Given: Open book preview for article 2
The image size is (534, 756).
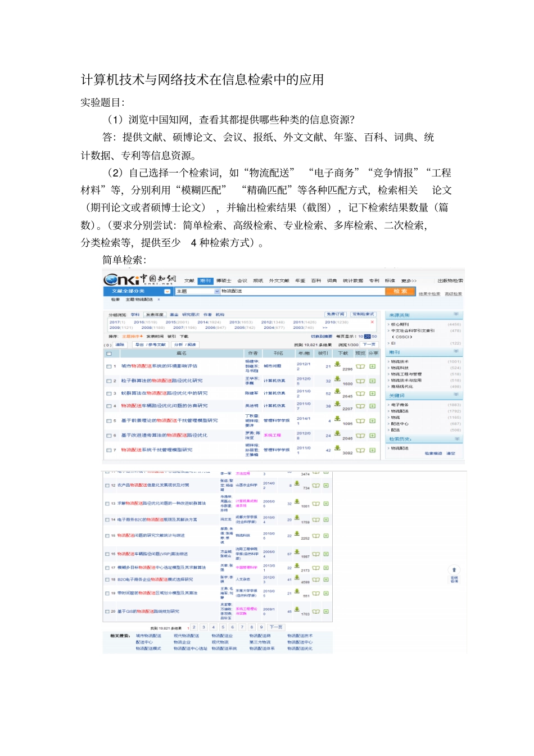Looking at the screenshot, I should [x=360, y=381].
